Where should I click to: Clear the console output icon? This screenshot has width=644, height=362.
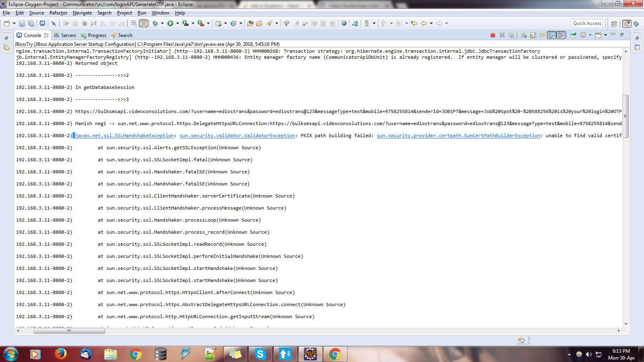coord(523,35)
